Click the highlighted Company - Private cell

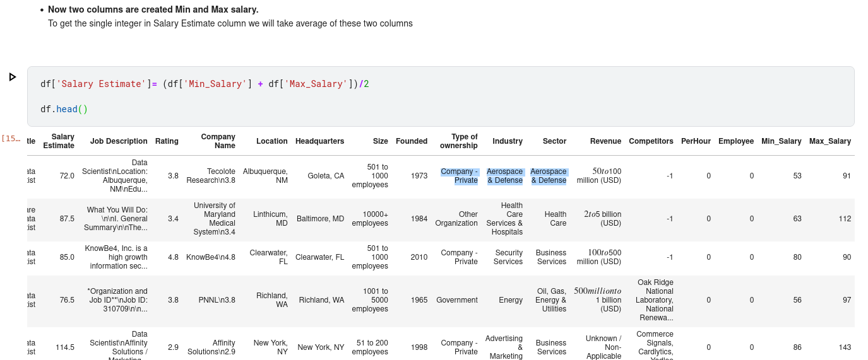(459, 176)
